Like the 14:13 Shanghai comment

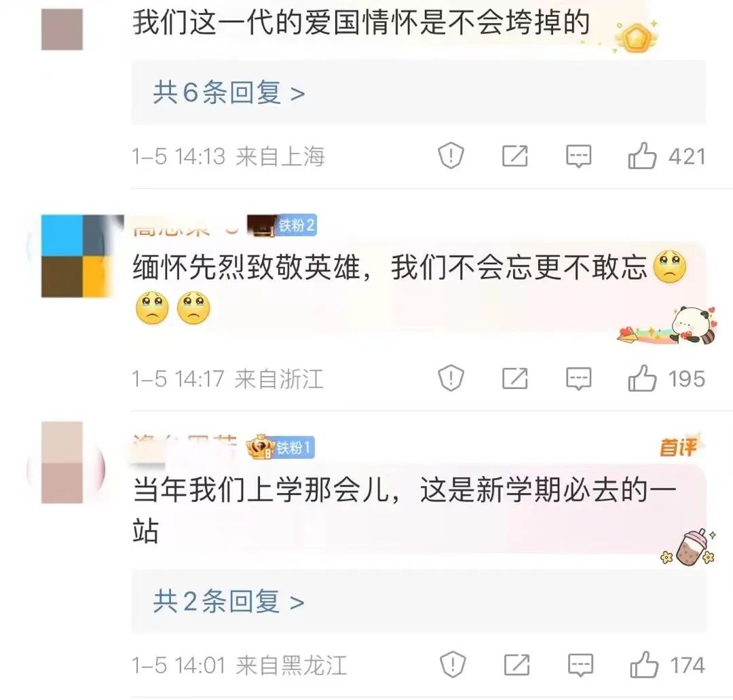click(642, 155)
